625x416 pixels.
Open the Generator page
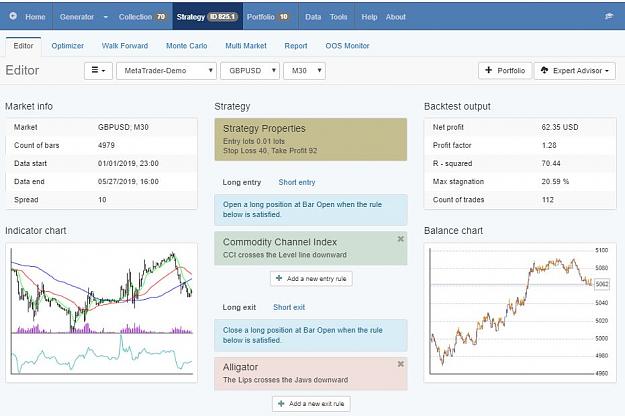[77, 17]
